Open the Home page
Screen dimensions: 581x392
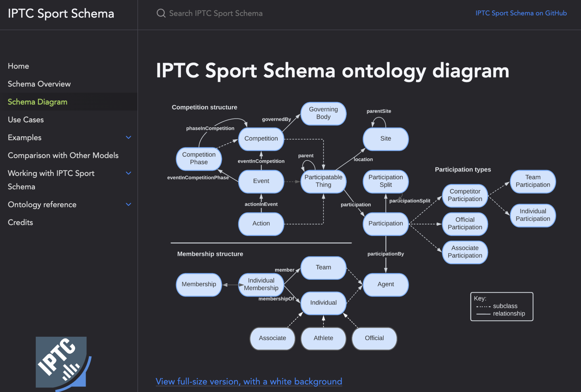point(18,66)
